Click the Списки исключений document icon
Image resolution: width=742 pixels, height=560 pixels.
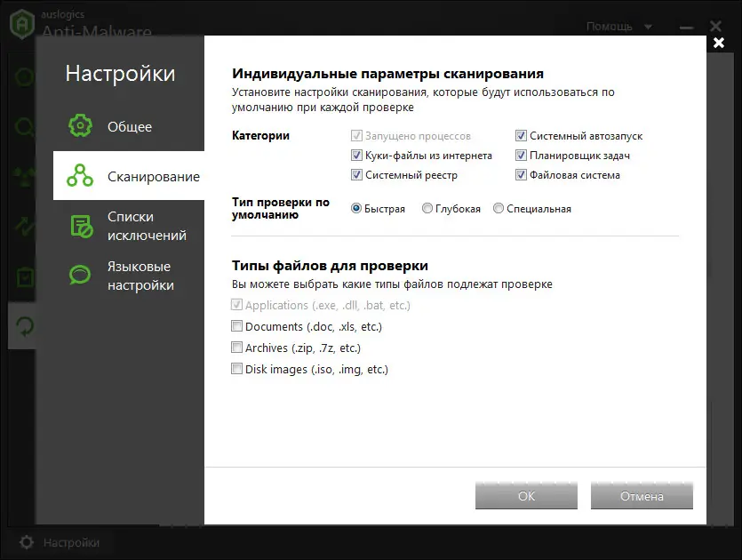pyautogui.click(x=81, y=225)
